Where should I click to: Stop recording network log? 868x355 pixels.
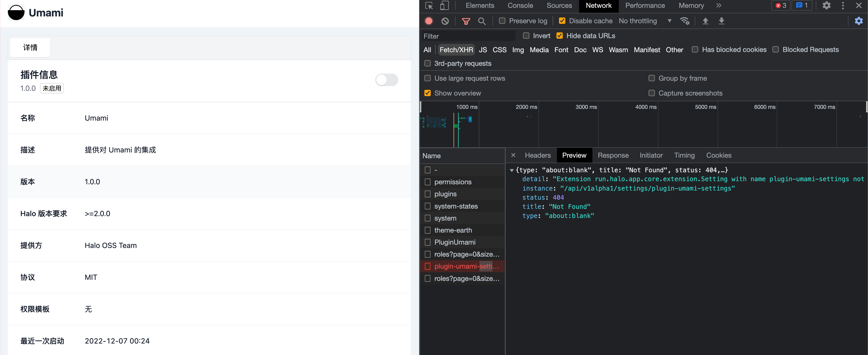429,21
